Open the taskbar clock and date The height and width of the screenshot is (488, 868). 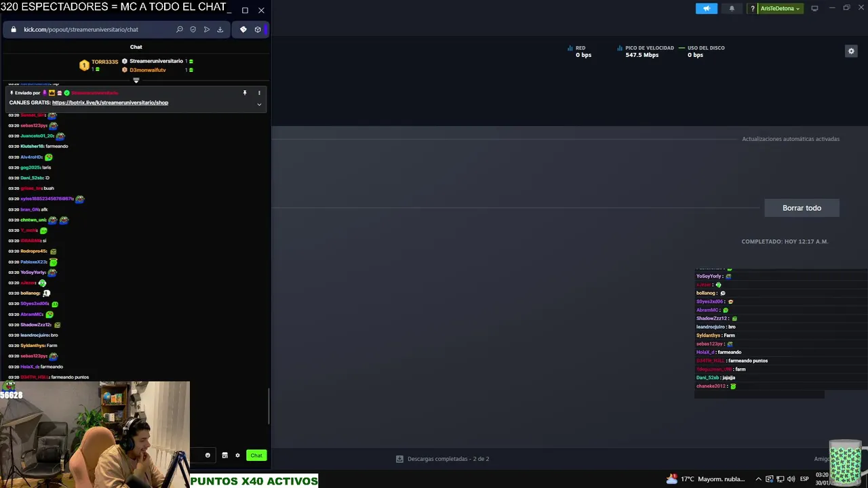[x=822, y=479]
